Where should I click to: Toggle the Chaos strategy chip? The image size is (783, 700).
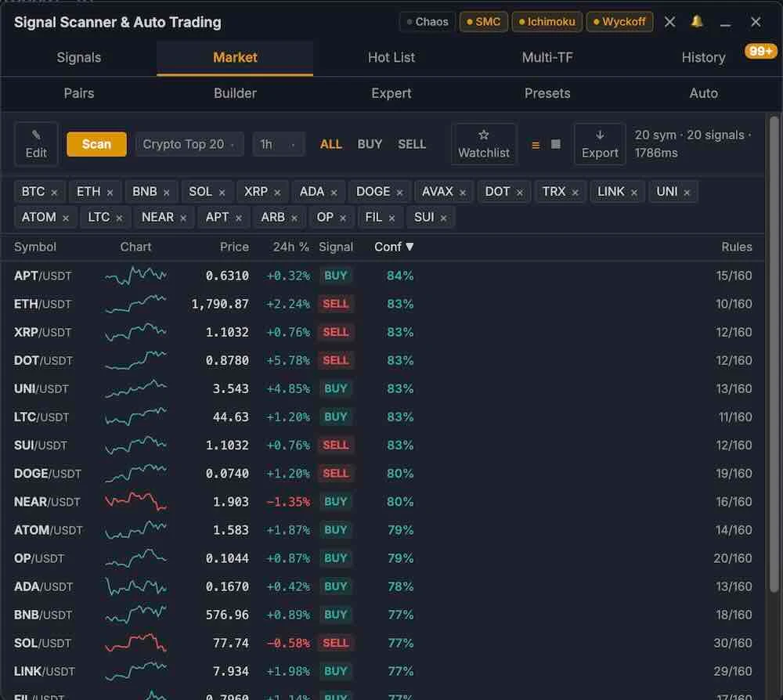click(428, 21)
